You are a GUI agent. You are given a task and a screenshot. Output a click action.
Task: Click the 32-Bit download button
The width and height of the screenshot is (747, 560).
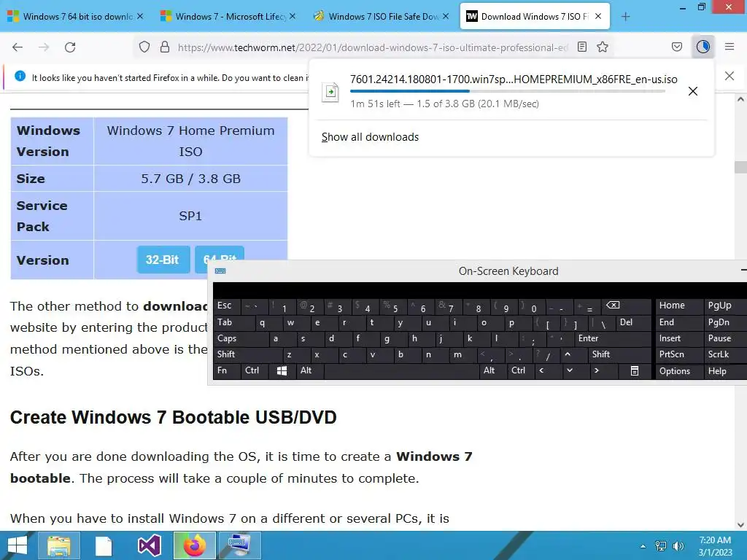pos(163,260)
